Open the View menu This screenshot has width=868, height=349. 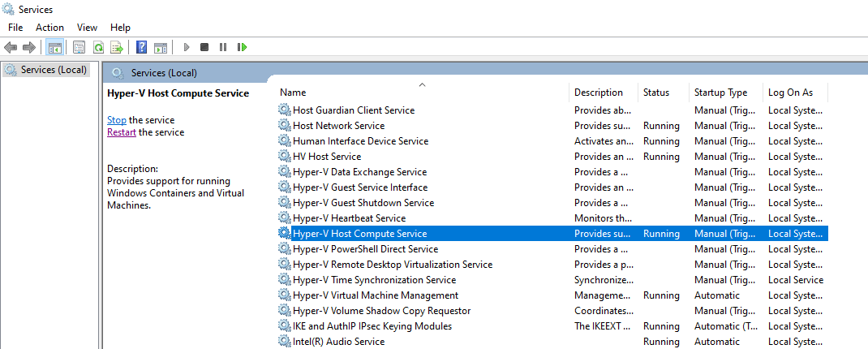coord(87,27)
